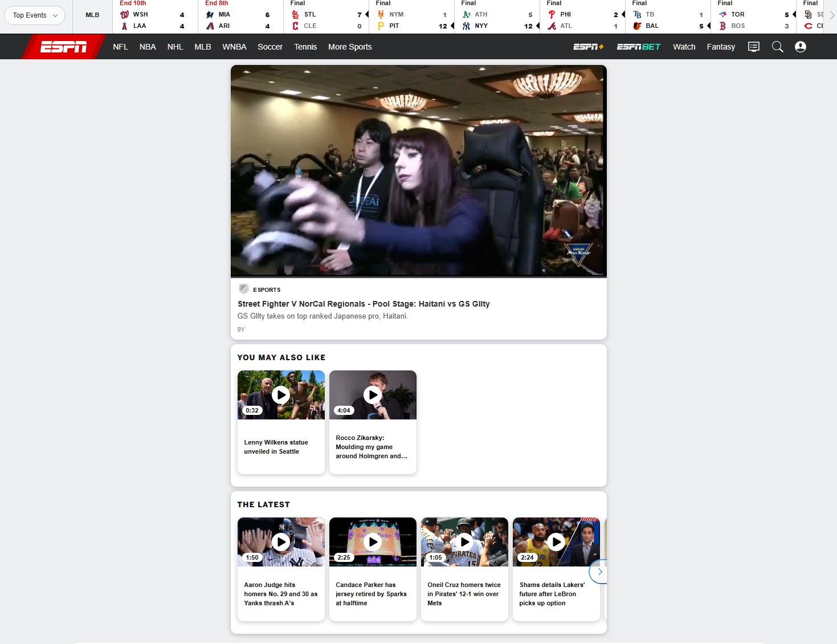This screenshot has width=837, height=644.
Task: Open the Soccer menu
Action: 270,47
